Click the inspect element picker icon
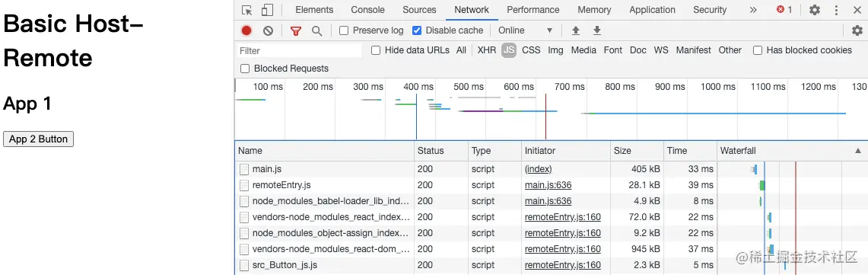 (247, 10)
